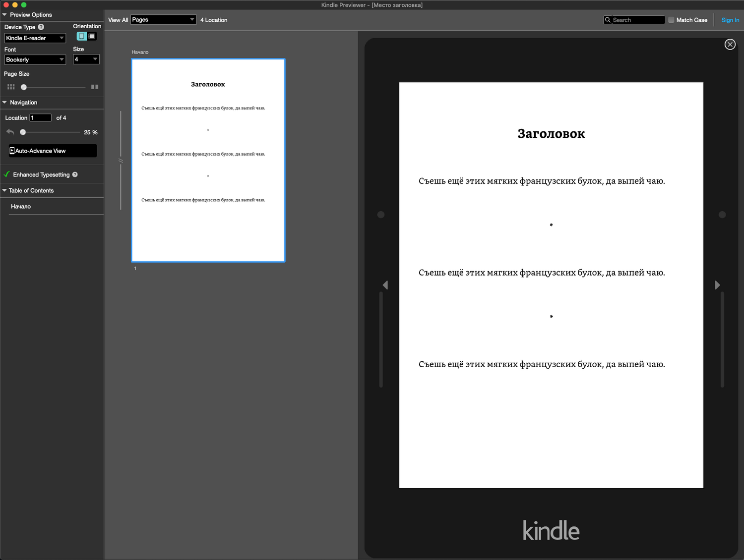Click the left Kindle scrollbar
Image resolution: width=744 pixels, height=560 pixels.
point(381,339)
